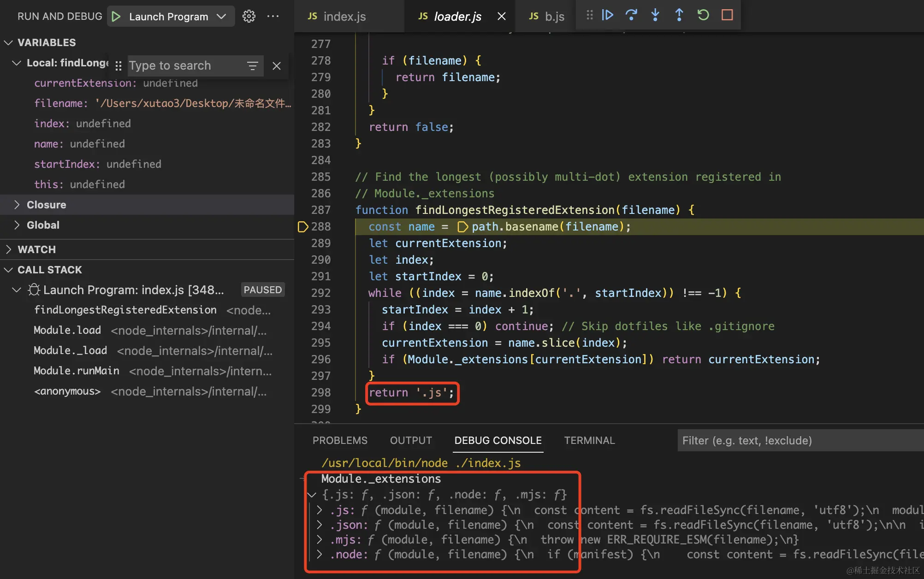924x579 pixels.
Task: Expand the .node function entry in the console
Action: (320, 554)
